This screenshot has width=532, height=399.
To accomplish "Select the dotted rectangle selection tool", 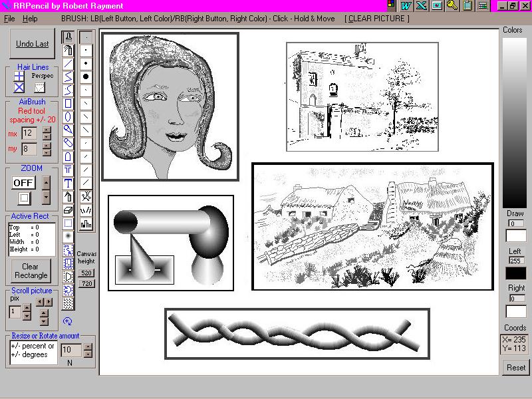I will pos(68,223).
